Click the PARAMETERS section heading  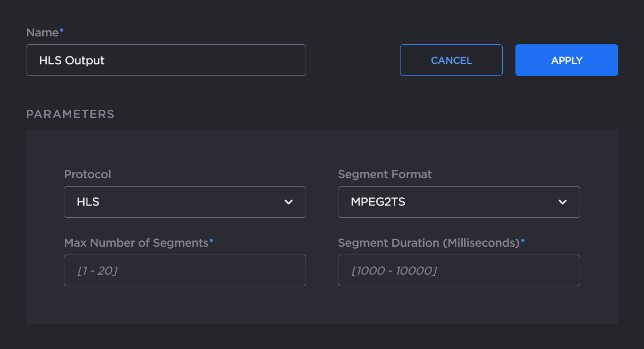(70, 114)
